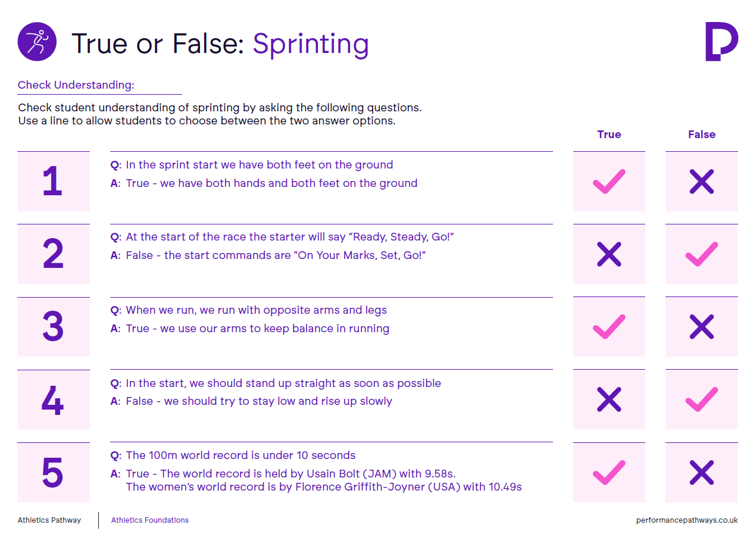The height and width of the screenshot is (534, 756).
Task: Open the performancepathways.co.uk link
Action: [687, 520]
